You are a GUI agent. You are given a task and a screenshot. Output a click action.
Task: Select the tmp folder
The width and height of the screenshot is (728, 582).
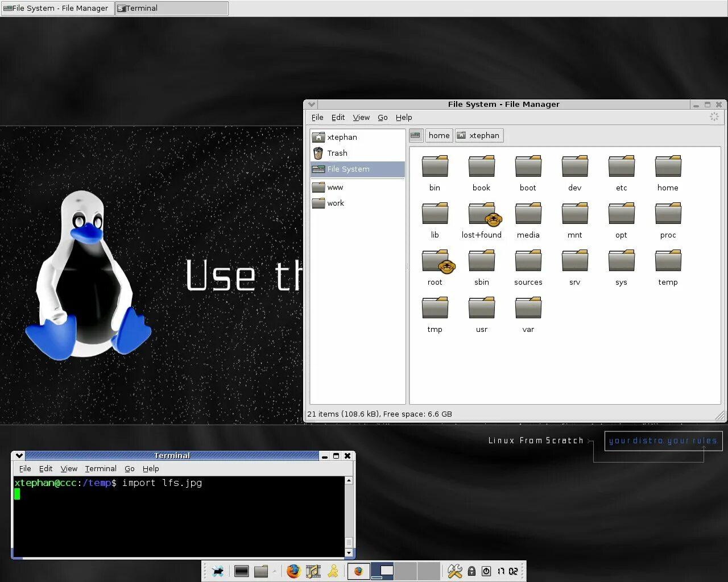pos(435,314)
